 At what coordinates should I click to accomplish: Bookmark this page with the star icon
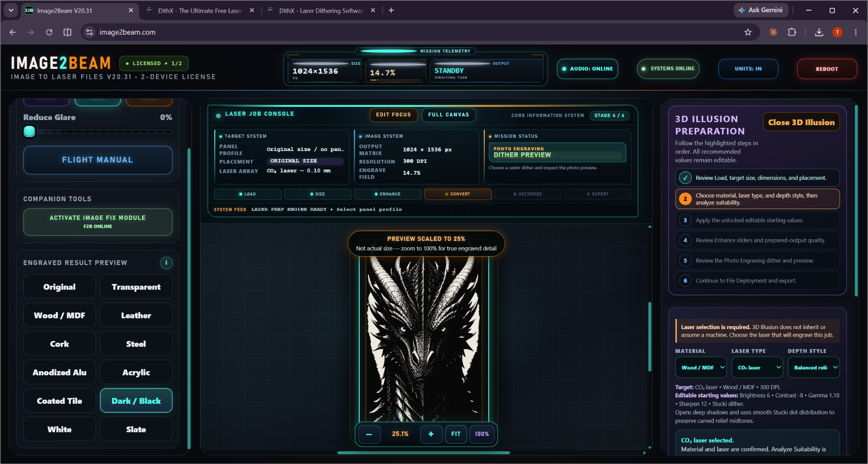[748, 32]
